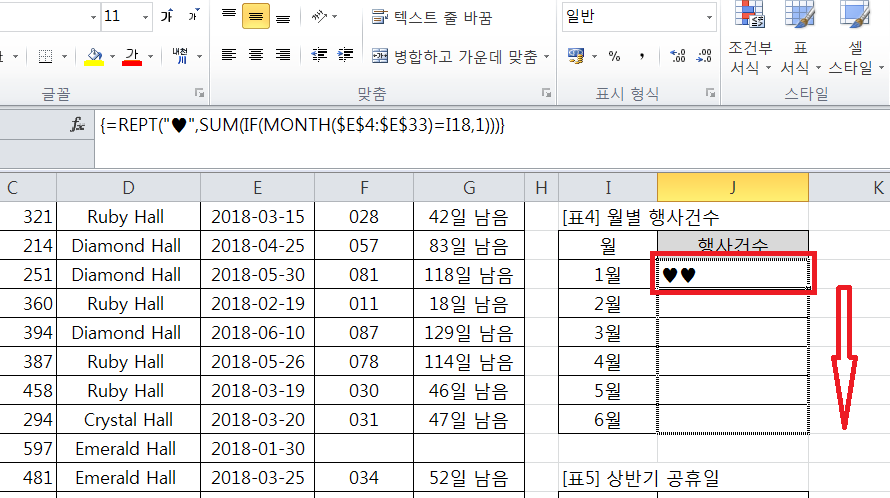Toggle wrap text (텍스트 줄 바꿈)

coord(444,17)
